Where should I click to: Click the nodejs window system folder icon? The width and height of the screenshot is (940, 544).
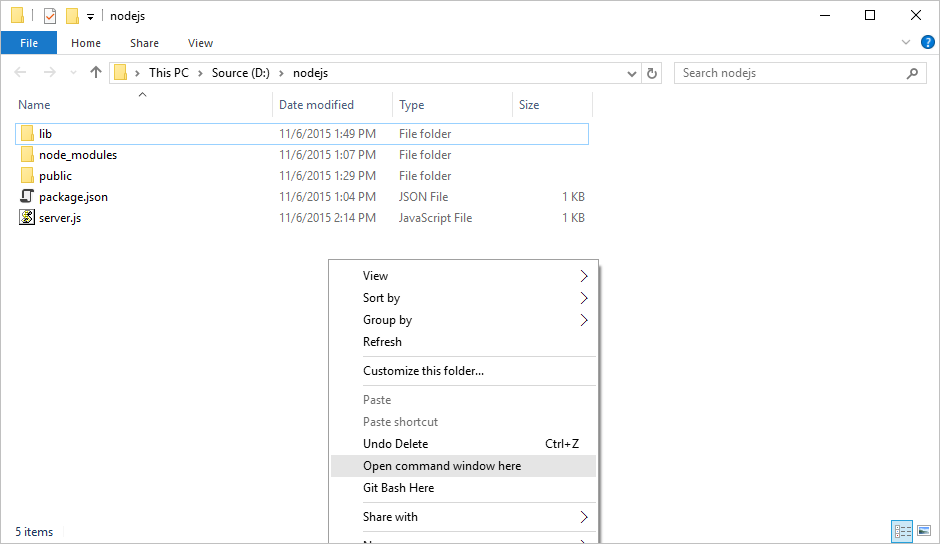tap(17, 16)
